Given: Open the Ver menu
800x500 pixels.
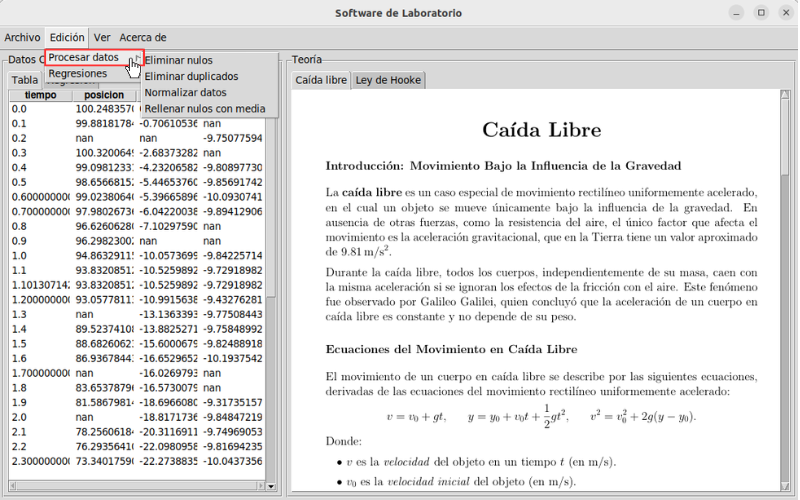Looking at the screenshot, I should coord(102,37).
